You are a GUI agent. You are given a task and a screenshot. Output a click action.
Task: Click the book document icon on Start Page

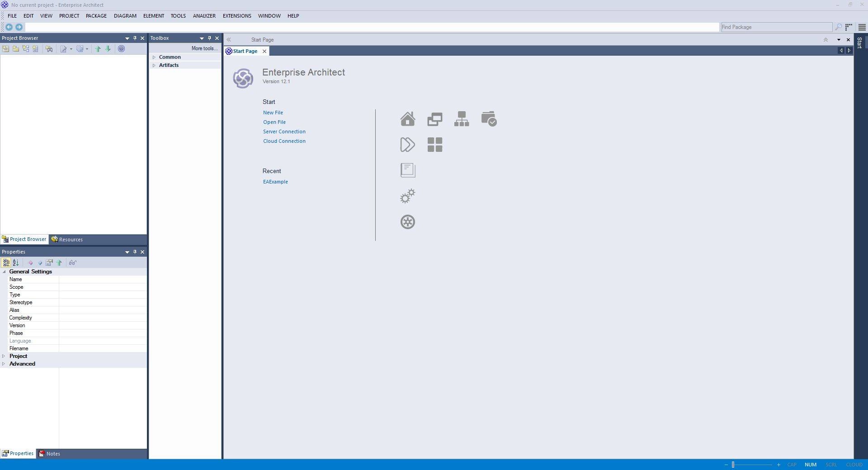coord(407,170)
